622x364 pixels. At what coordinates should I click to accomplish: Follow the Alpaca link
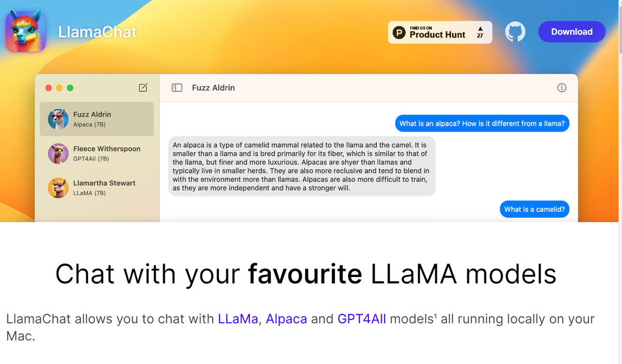286,319
